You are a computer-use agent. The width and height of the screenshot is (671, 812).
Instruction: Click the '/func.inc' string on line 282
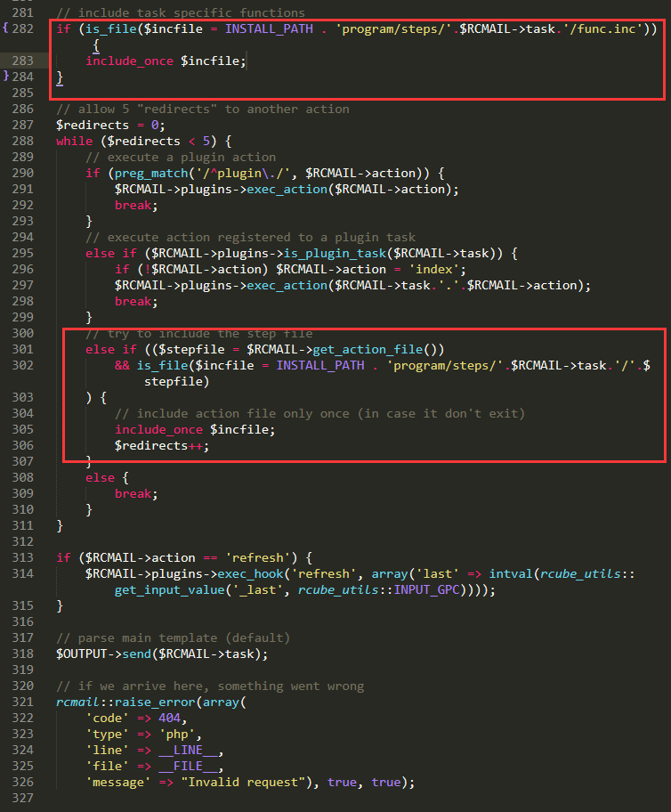(605, 28)
